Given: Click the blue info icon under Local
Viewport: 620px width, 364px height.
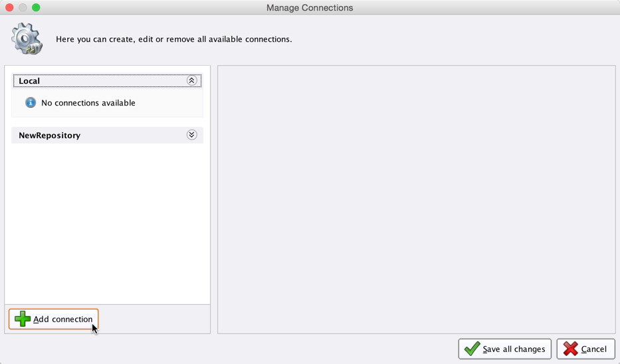Looking at the screenshot, I should (x=31, y=103).
